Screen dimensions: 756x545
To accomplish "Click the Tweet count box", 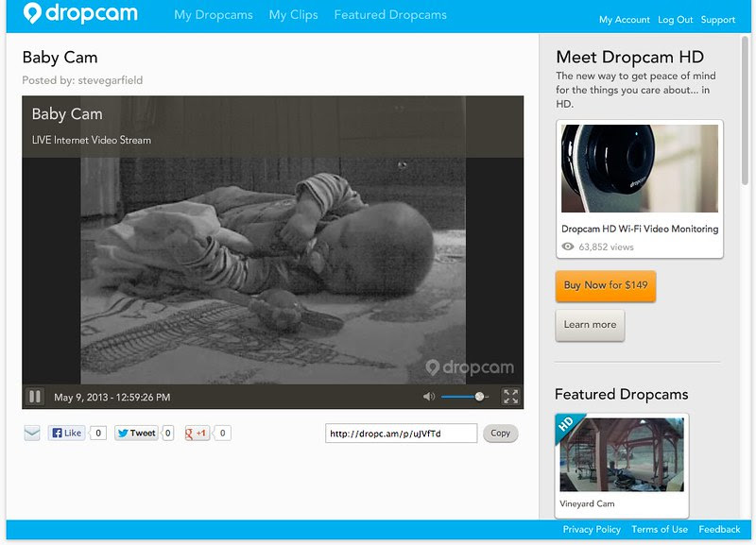I will point(168,433).
